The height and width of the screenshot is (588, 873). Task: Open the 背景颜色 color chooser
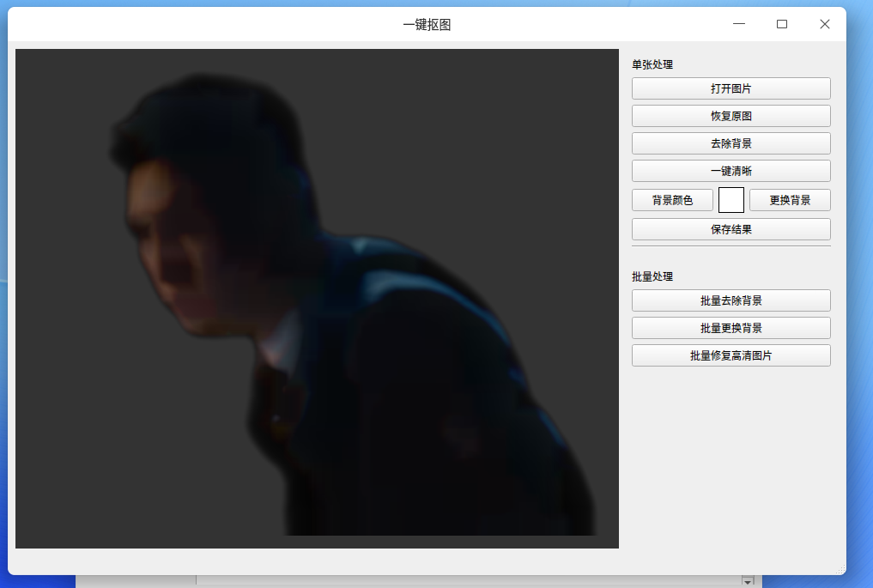(x=672, y=200)
